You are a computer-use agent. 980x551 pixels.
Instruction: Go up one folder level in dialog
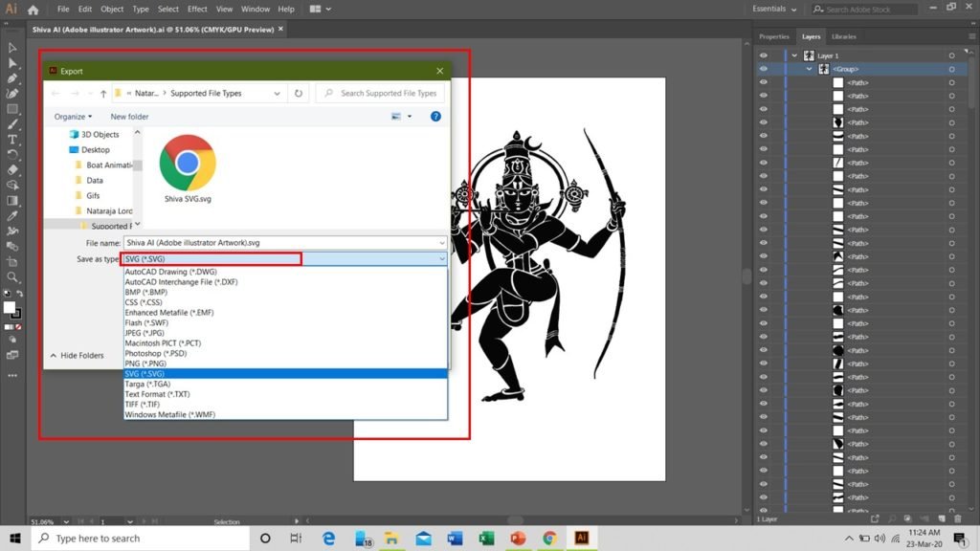[x=103, y=93]
